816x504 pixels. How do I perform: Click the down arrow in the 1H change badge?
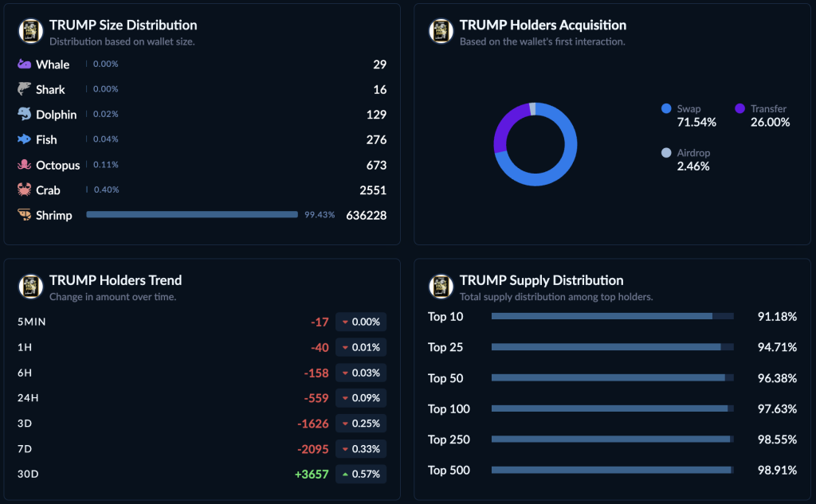coord(345,347)
